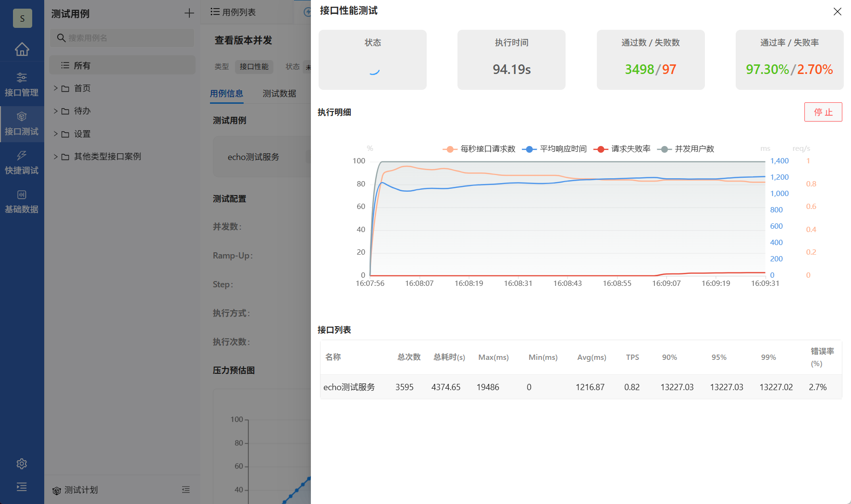Toggle 平均响应时间 legend series

tap(555, 149)
